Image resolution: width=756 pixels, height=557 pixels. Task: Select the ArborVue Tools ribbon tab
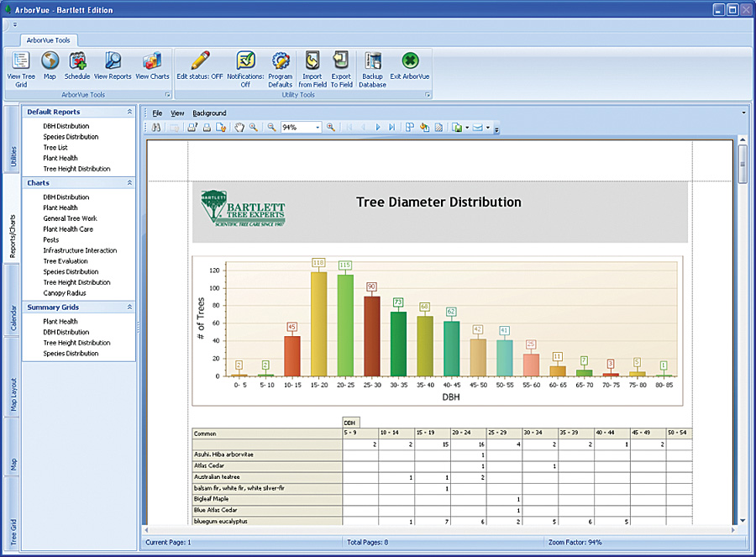coord(48,40)
